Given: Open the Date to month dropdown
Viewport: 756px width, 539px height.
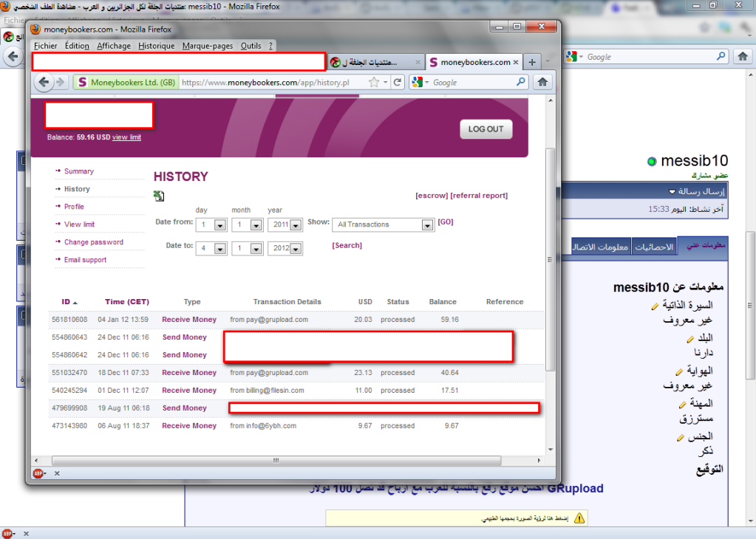Looking at the screenshot, I should (x=256, y=249).
